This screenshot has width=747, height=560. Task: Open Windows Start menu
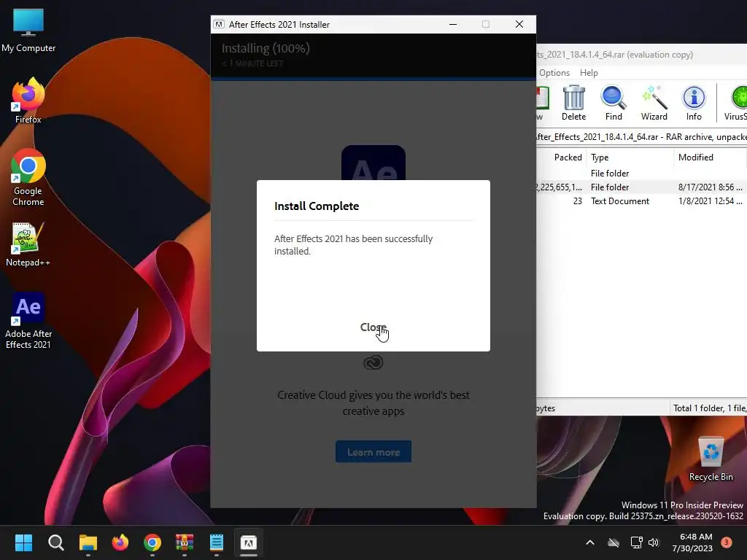click(x=23, y=542)
